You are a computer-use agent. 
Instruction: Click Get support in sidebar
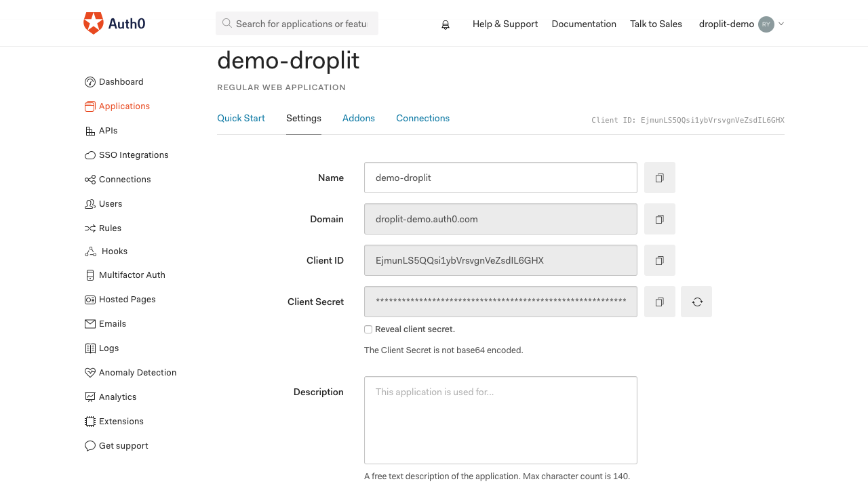(123, 446)
